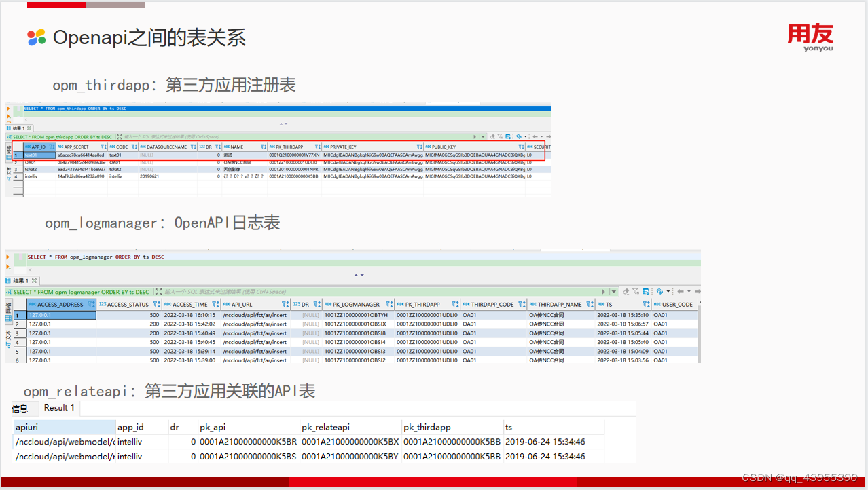Open the dropdown next to the execute button

pos(613,292)
